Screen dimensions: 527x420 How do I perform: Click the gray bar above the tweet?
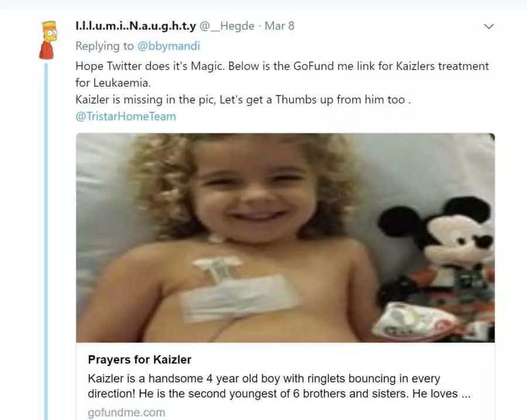pyautogui.click(x=263, y=4)
